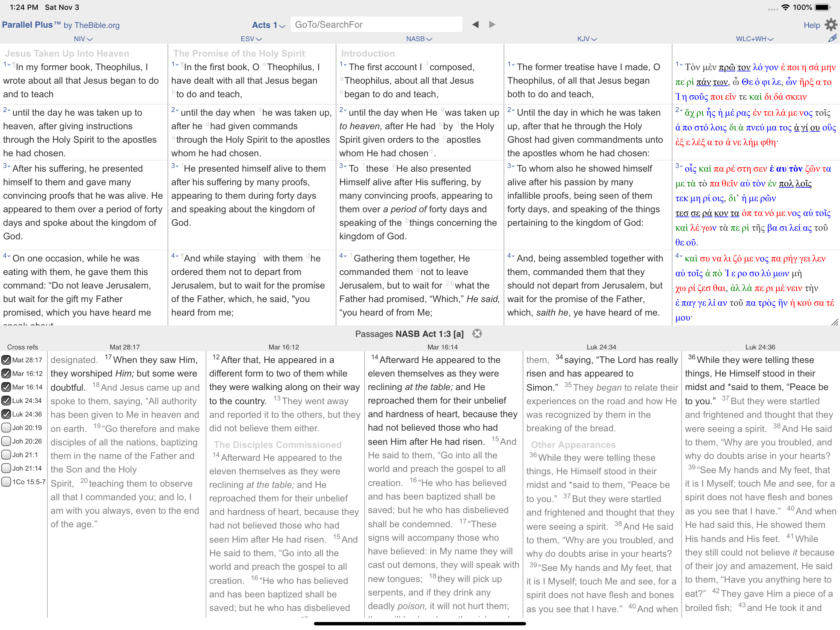Check the 1Co 15:5-7 cross reference

click(x=6, y=482)
